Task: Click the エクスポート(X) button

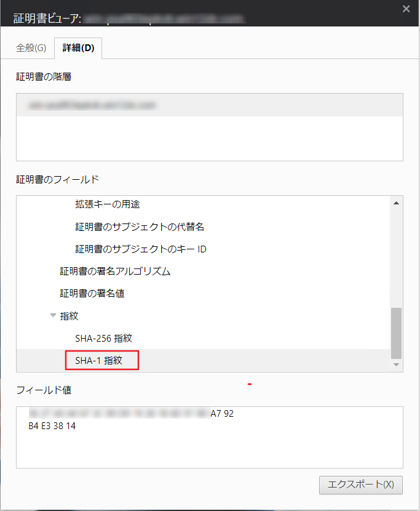Action: tap(361, 485)
